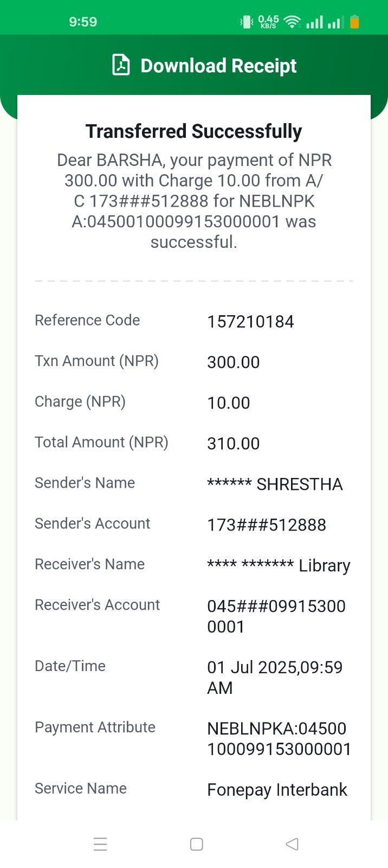Tap the sender's account number 173###512888
This screenshot has height=868, width=388.
tap(267, 525)
